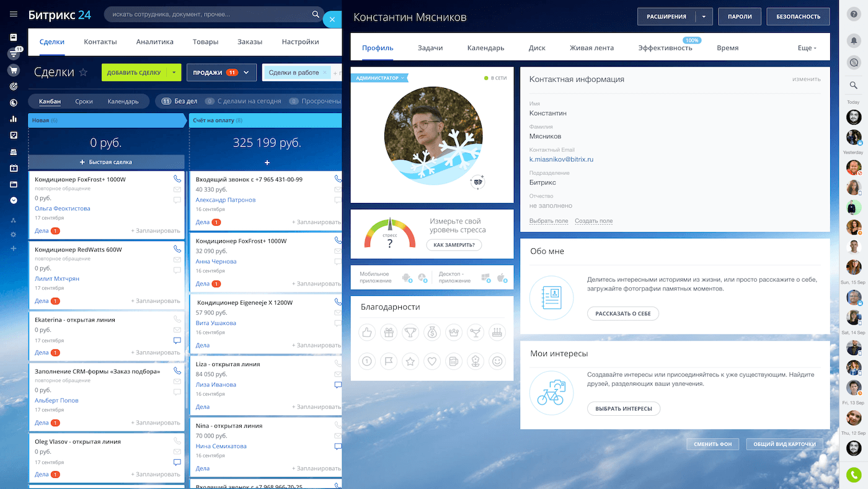Select the flag gratitude badge

tap(389, 361)
